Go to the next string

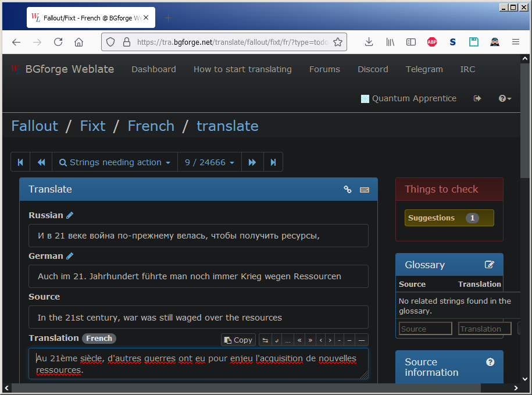[252, 162]
